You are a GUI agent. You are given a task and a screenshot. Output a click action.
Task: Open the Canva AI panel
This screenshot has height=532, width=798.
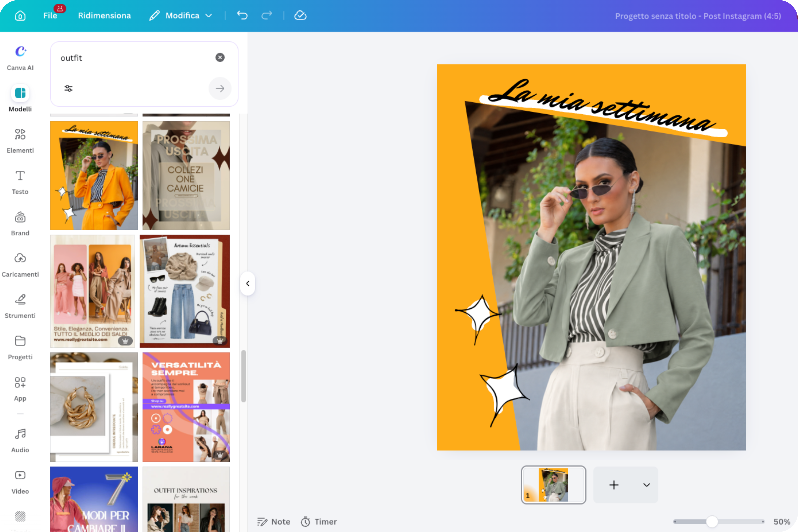[x=20, y=58]
